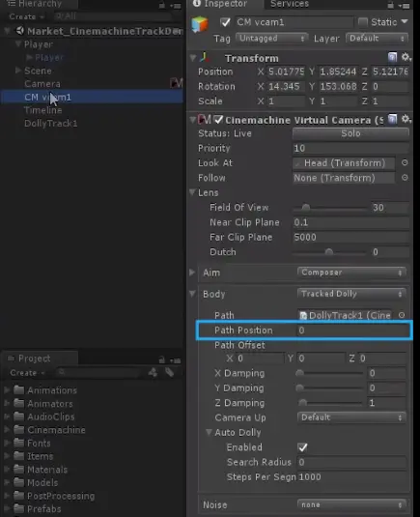Open the Tag dropdown showing Untagged
The image size is (420, 517).
point(271,39)
